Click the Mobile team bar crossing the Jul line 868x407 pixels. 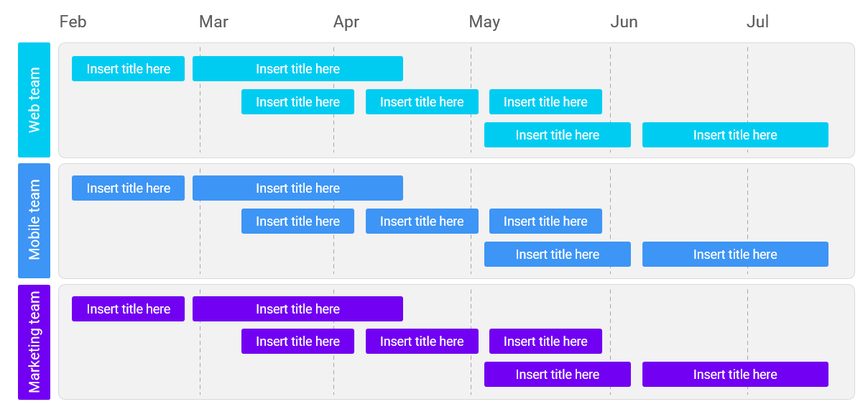735,255
